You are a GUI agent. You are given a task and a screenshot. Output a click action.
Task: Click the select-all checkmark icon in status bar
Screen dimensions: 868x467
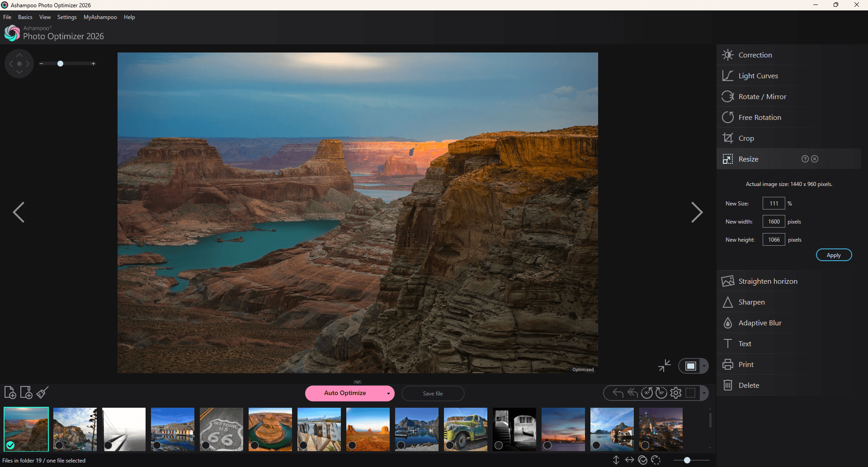[643, 460]
